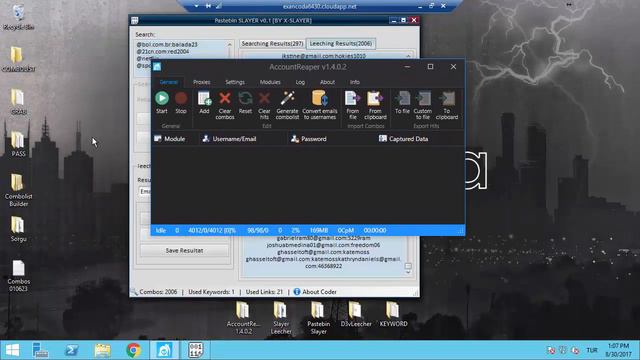
Task: Open the Windows Start button
Action: pos(12,350)
